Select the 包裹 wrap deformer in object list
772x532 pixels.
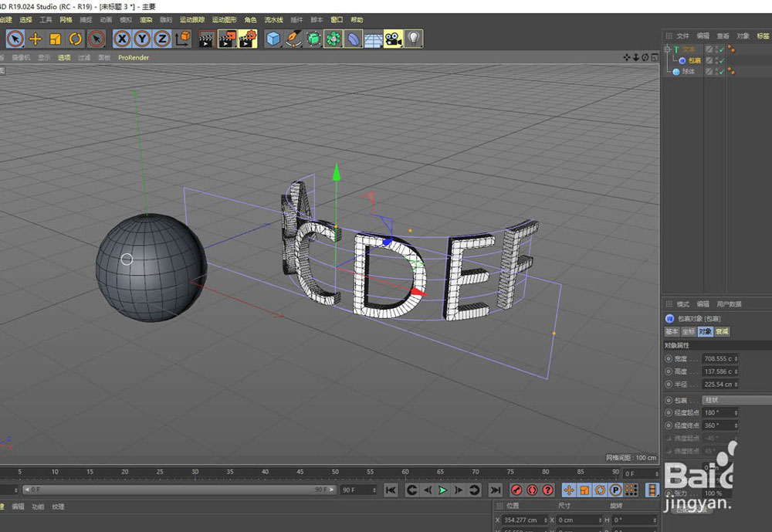pyautogui.click(x=695, y=60)
